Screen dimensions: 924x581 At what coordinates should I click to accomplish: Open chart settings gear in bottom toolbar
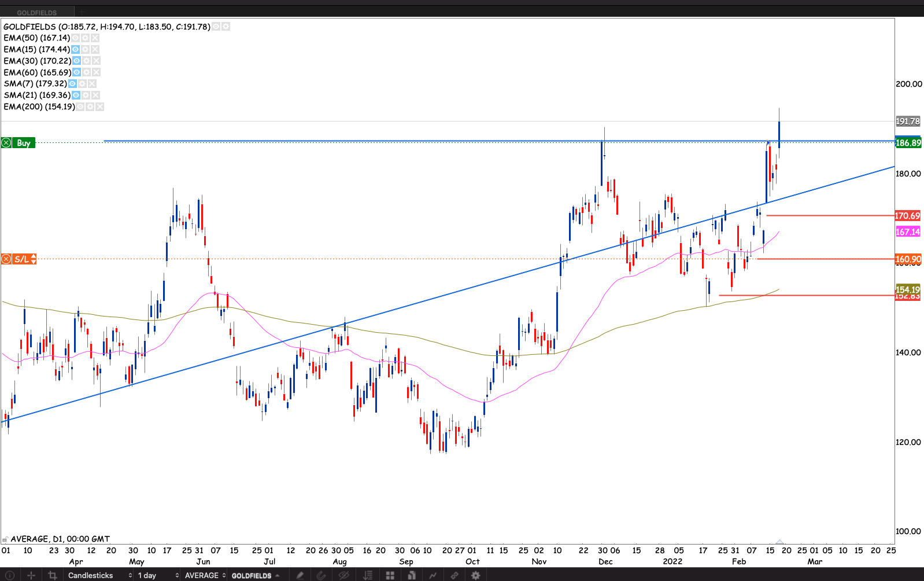475,575
